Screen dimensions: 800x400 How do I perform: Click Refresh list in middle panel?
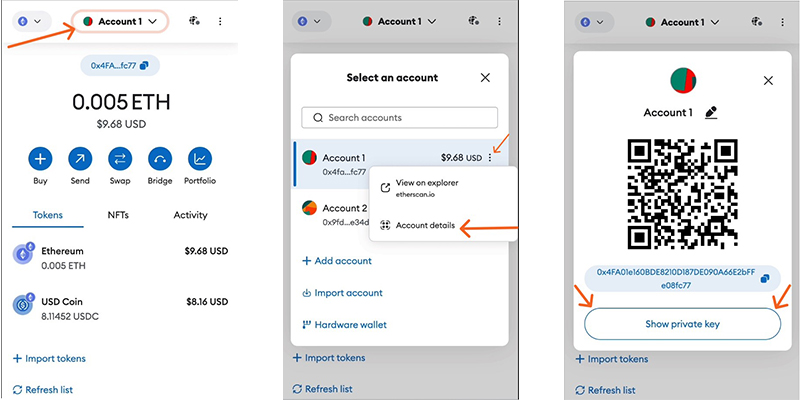click(x=323, y=389)
